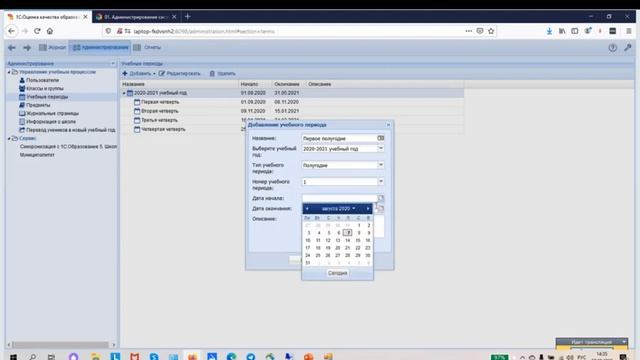Open the browser hamburger menu
Viewport: 640px width, 360px height.
629,31
